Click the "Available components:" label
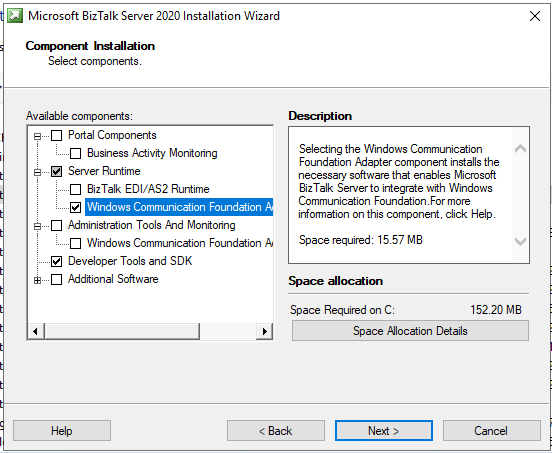The width and height of the screenshot is (552, 453). [80, 116]
